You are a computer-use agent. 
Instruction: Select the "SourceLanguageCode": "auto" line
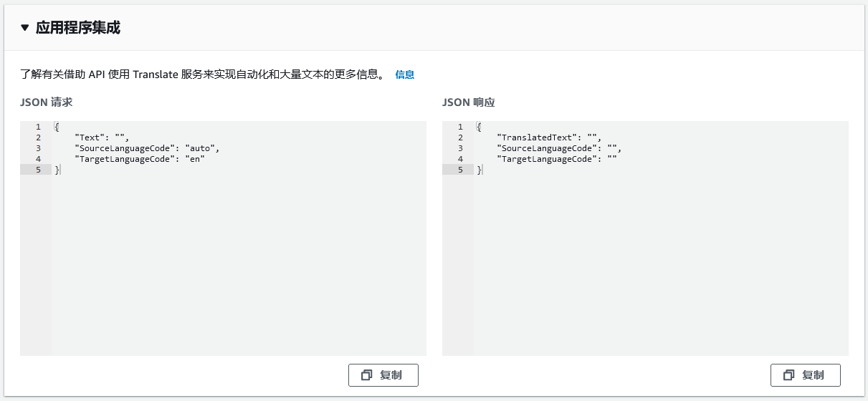click(x=147, y=148)
